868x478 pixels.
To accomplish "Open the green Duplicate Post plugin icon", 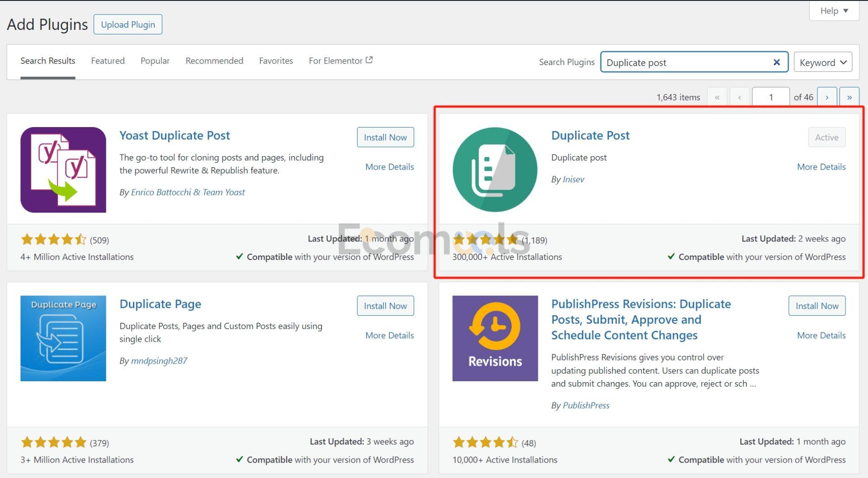I will [495, 170].
